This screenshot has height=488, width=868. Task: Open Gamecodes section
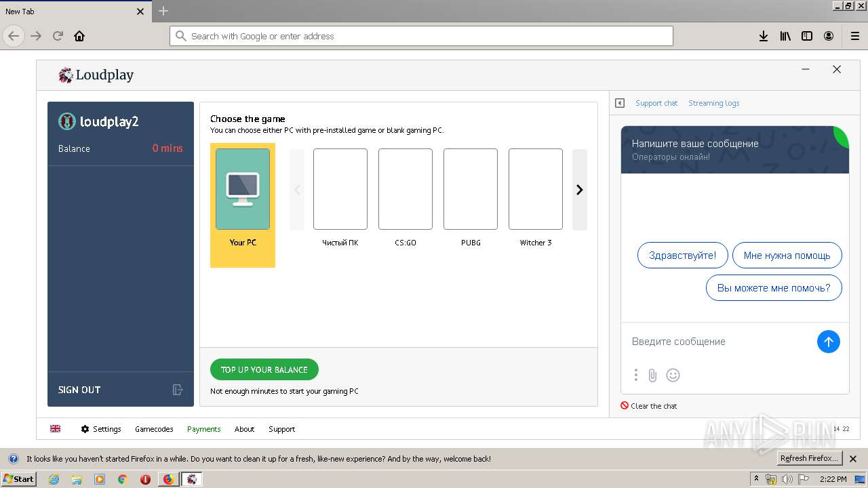[154, 429]
